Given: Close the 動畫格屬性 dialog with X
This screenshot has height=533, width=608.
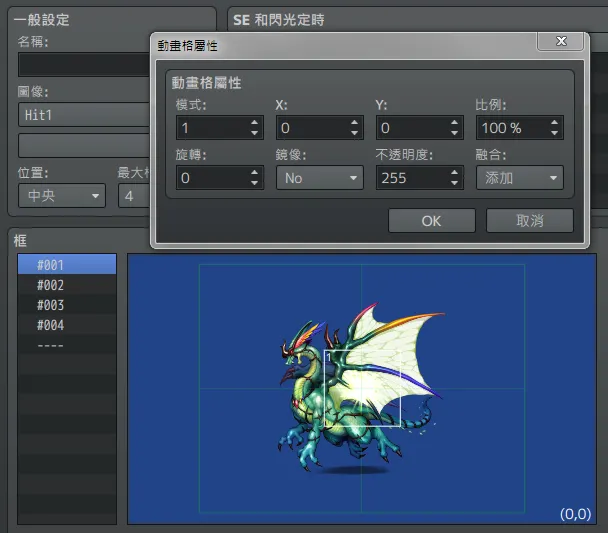Looking at the screenshot, I should point(560,41).
